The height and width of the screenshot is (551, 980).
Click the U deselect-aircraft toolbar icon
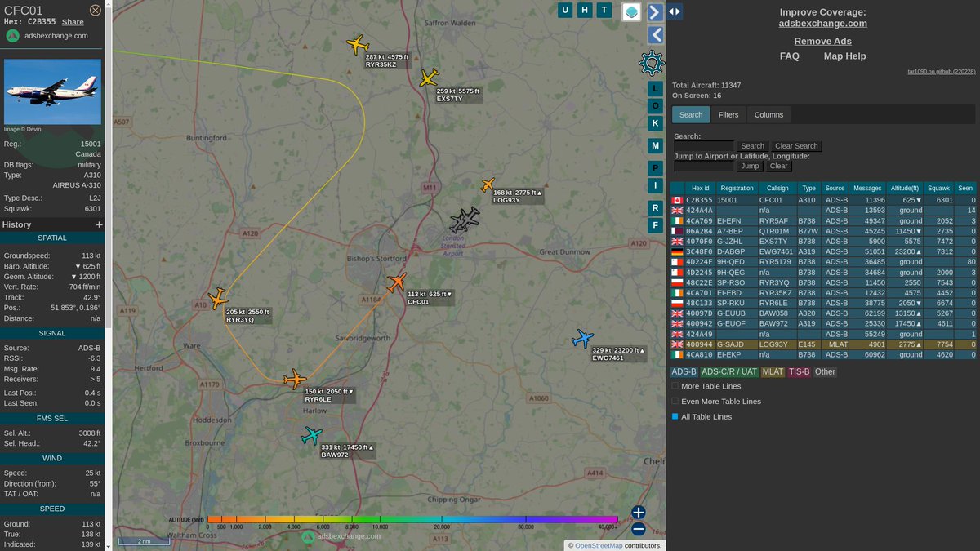(564, 10)
